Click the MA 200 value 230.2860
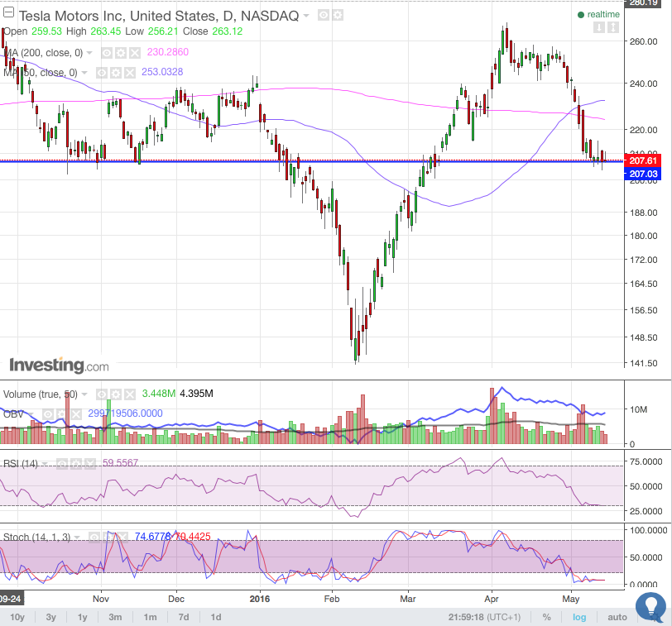 point(167,52)
